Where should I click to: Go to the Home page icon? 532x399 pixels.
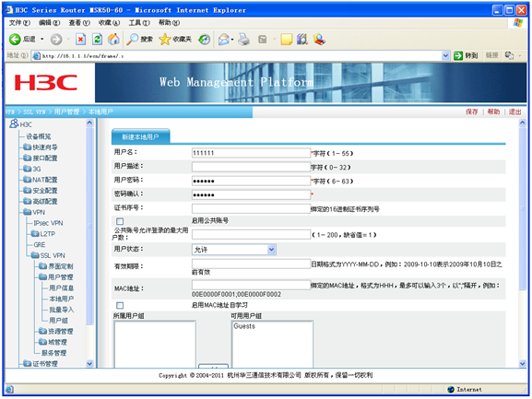pos(113,40)
